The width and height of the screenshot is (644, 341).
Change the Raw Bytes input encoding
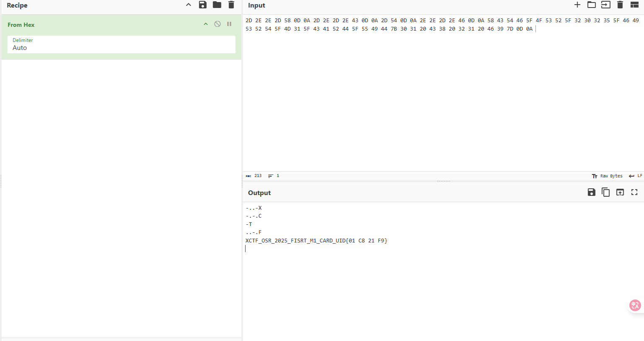click(607, 176)
